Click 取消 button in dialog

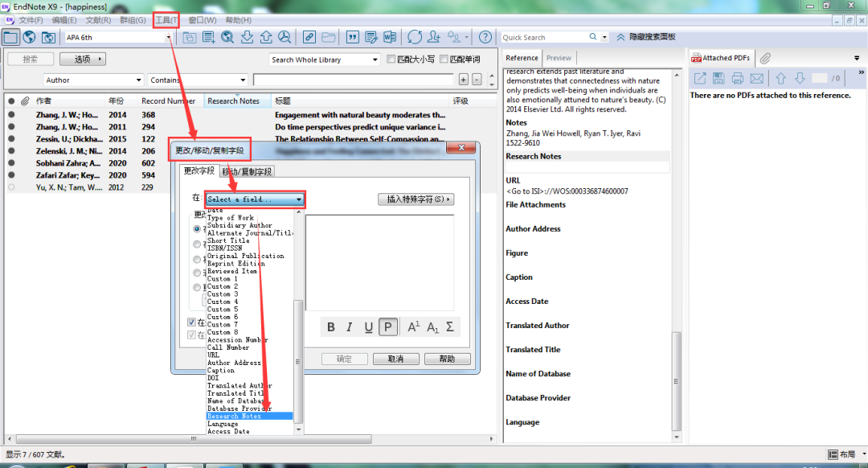tap(395, 359)
